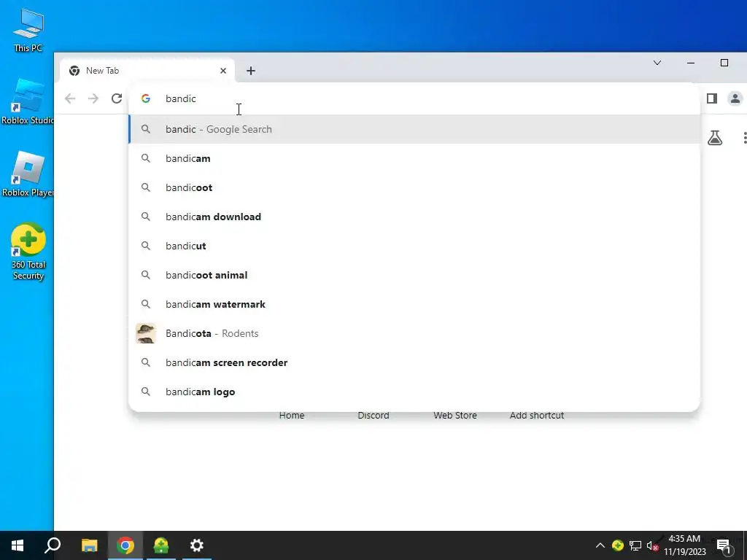
Task: Select Roblox Studio desktop shortcut
Action: pos(28,102)
